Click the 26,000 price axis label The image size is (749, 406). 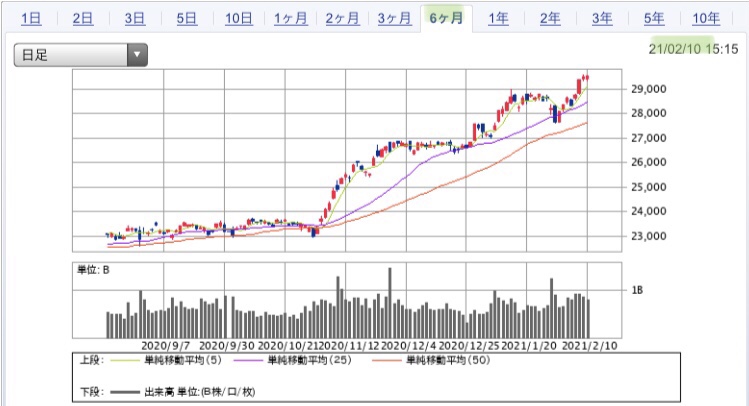[648, 162]
